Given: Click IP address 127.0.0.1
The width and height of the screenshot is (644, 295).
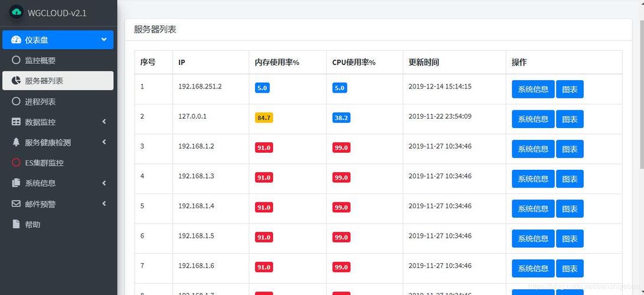Looking at the screenshot, I should pyautogui.click(x=192, y=116).
